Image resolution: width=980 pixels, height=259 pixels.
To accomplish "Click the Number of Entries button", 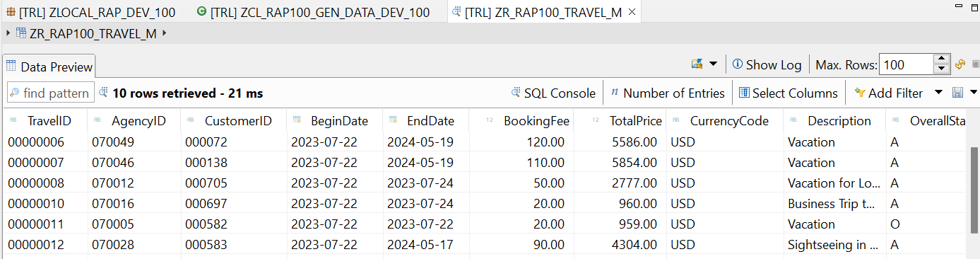I will click(x=667, y=93).
